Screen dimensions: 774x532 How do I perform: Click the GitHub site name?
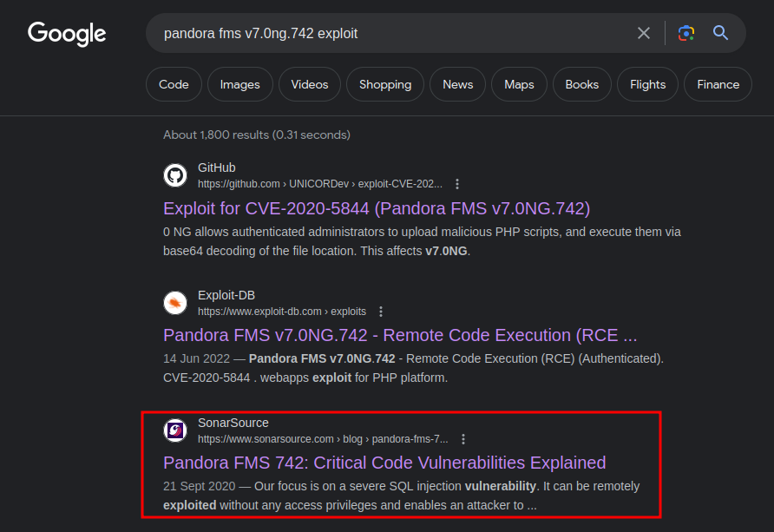217,167
